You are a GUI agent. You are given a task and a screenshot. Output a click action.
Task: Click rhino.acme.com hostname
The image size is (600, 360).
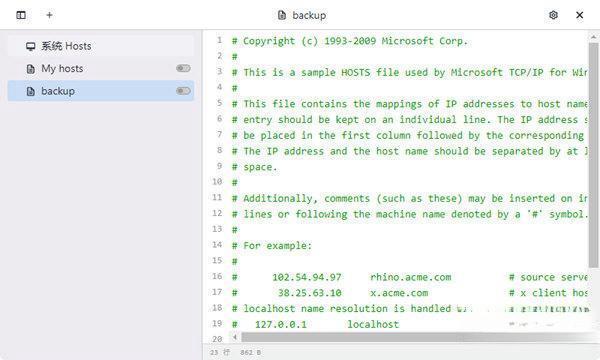pos(411,277)
